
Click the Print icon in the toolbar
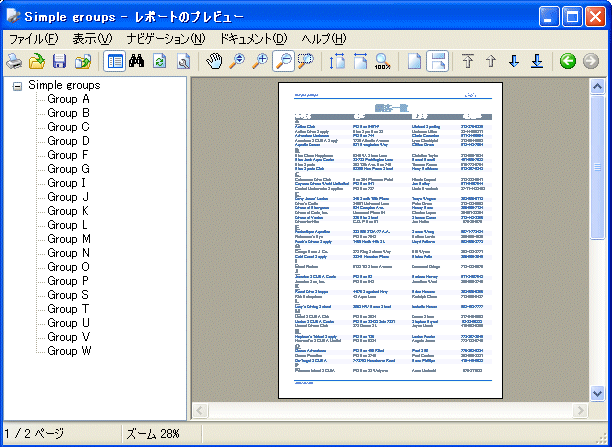point(14,61)
